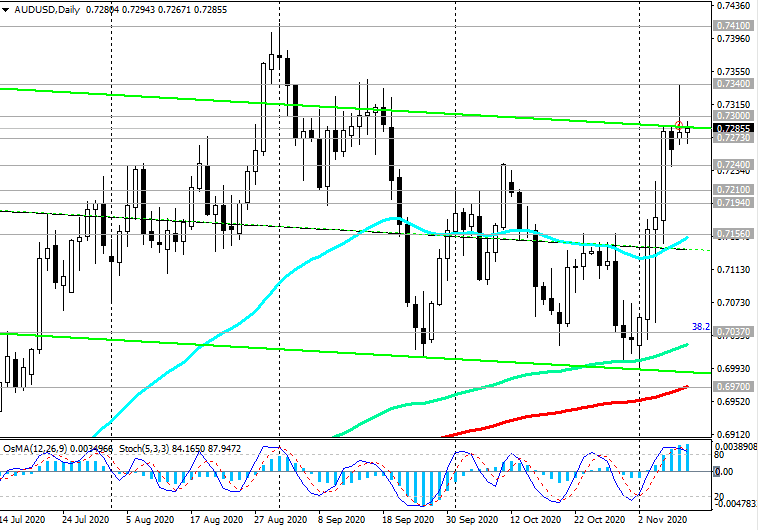Click the 8 Sep 2020 date label
This screenshot has height=530, width=758.
(341, 520)
